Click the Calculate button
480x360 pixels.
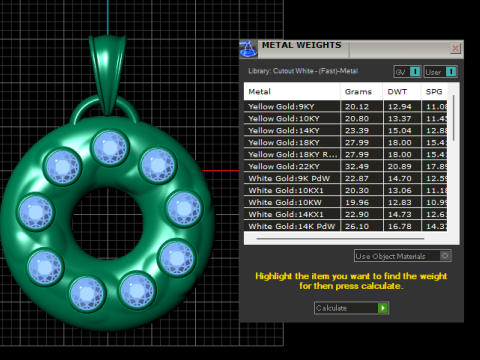[351, 308]
